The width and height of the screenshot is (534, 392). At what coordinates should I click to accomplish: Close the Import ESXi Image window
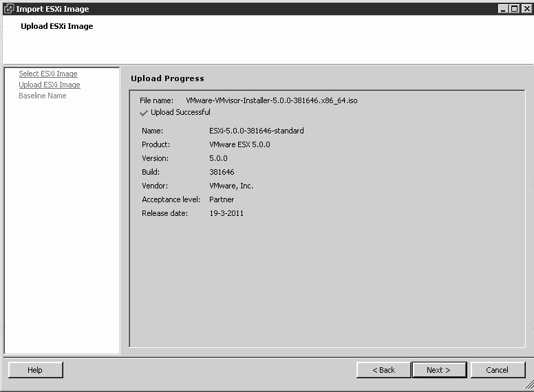pyautogui.click(x=526, y=8)
